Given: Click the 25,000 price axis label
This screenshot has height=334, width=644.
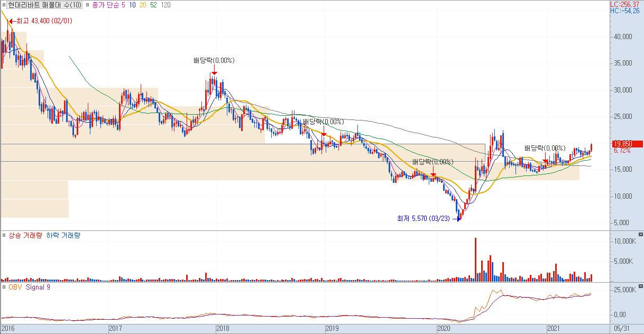Looking at the screenshot, I should pos(623,116).
